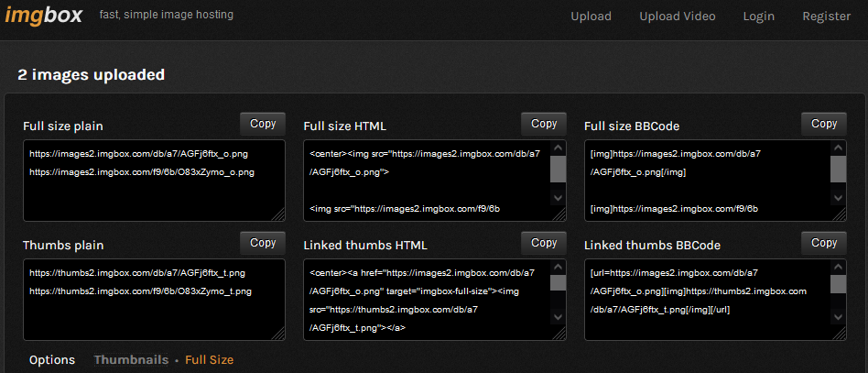Copy the Full size plain links

[263, 124]
